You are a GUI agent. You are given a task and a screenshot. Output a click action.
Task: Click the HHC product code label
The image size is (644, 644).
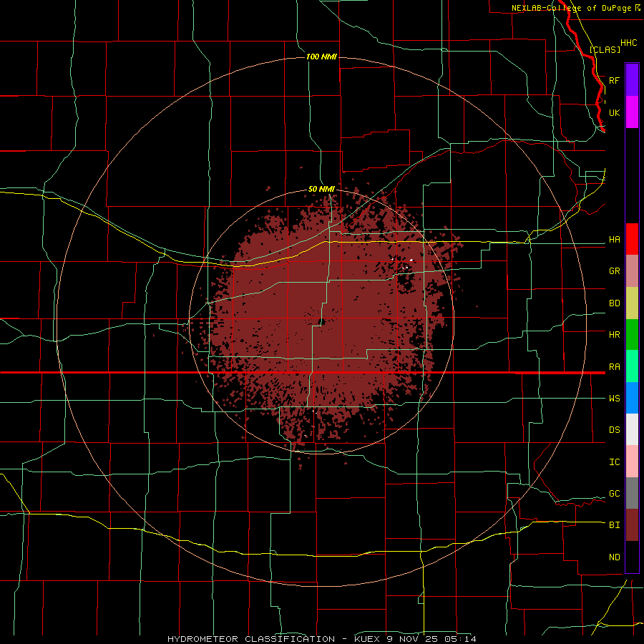(629, 43)
